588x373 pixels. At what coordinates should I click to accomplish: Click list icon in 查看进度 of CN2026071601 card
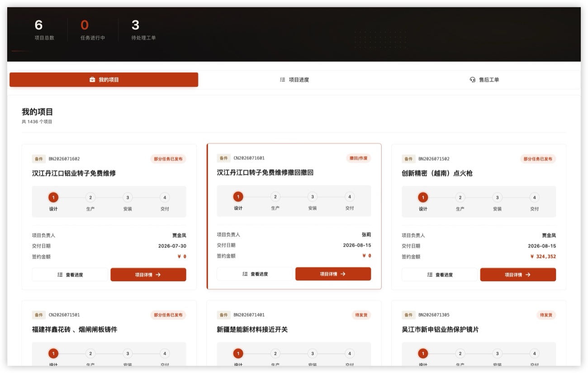(245, 274)
